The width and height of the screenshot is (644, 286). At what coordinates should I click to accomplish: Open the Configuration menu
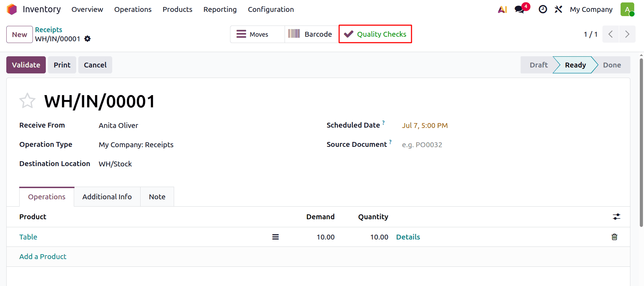click(x=271, y=9)
